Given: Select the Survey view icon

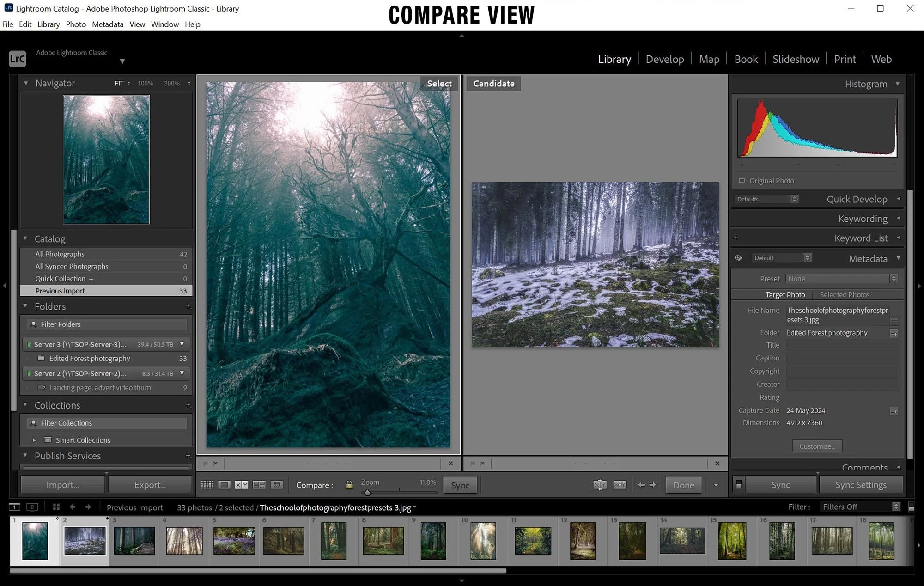Looking at the screenshot, I should (259, 485).
